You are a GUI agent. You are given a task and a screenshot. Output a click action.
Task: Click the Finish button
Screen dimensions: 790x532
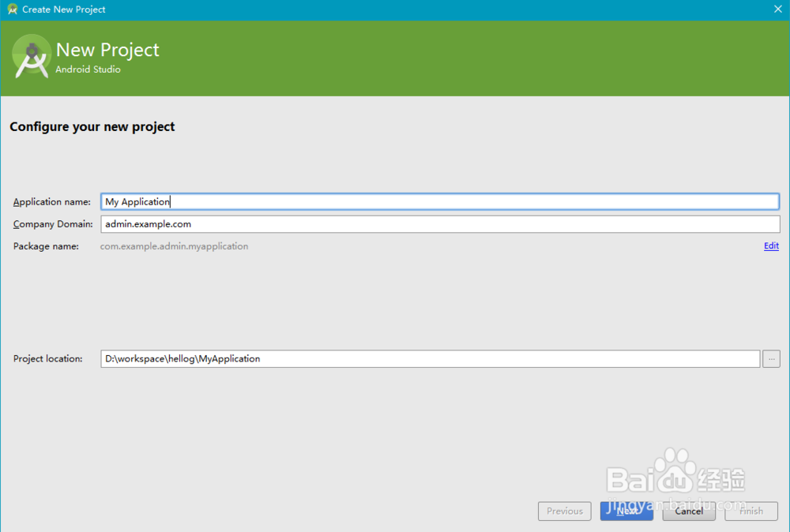[750, 511]
